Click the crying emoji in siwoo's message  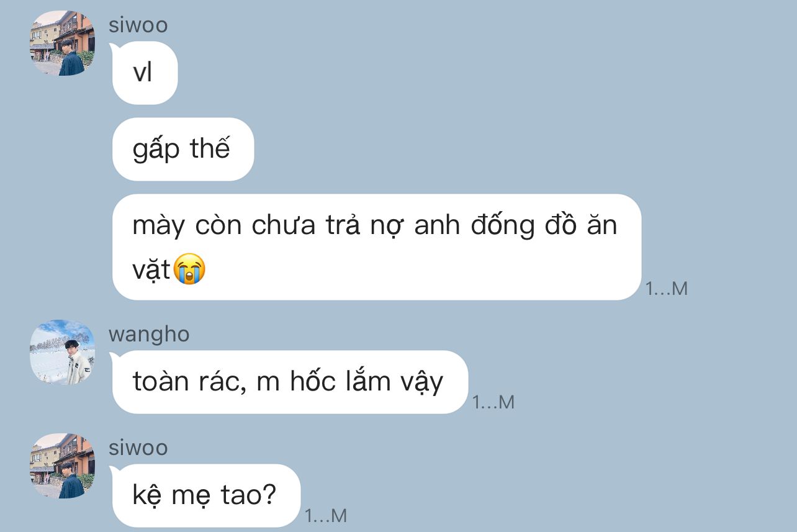click(189, 269)
